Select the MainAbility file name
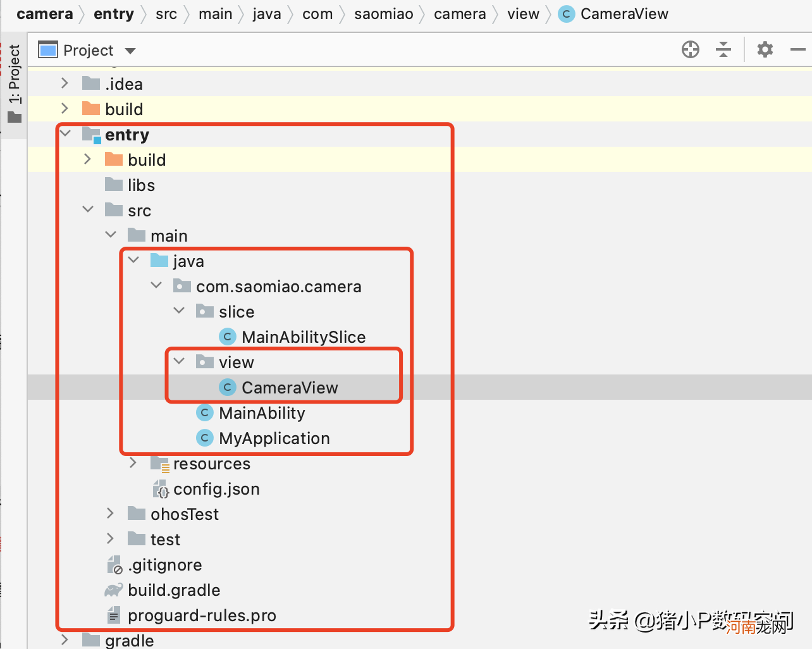 pyautogui.click(x=262, y=413)
